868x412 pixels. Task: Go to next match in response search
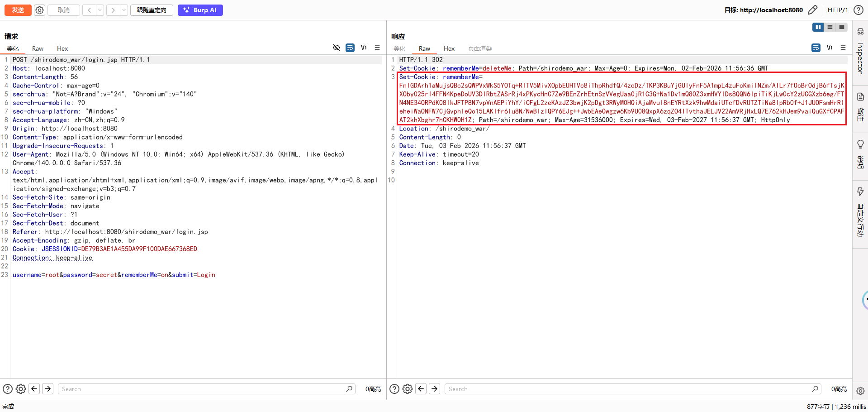(435, 389)
